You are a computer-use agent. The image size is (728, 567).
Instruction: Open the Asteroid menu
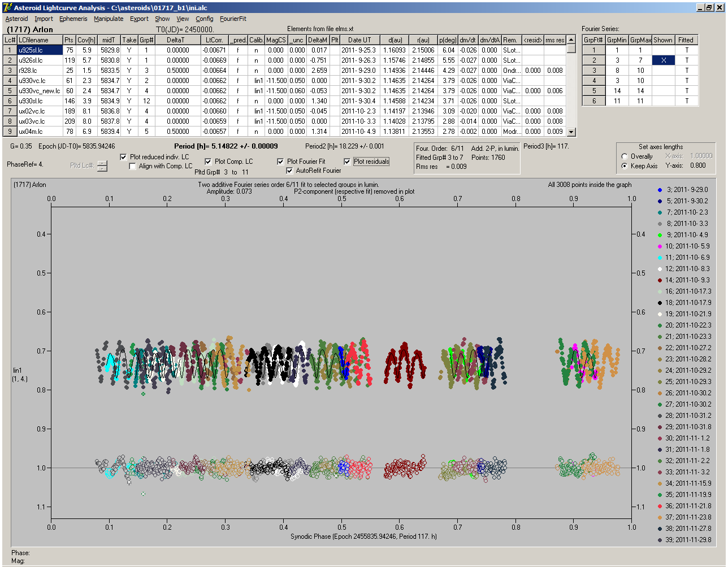(16, 19)
